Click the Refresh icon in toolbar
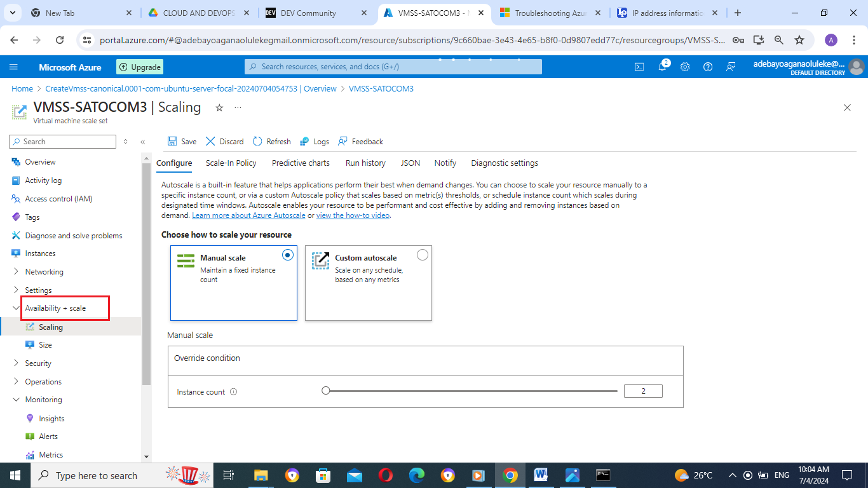868x488 pixels. point(257,141)
